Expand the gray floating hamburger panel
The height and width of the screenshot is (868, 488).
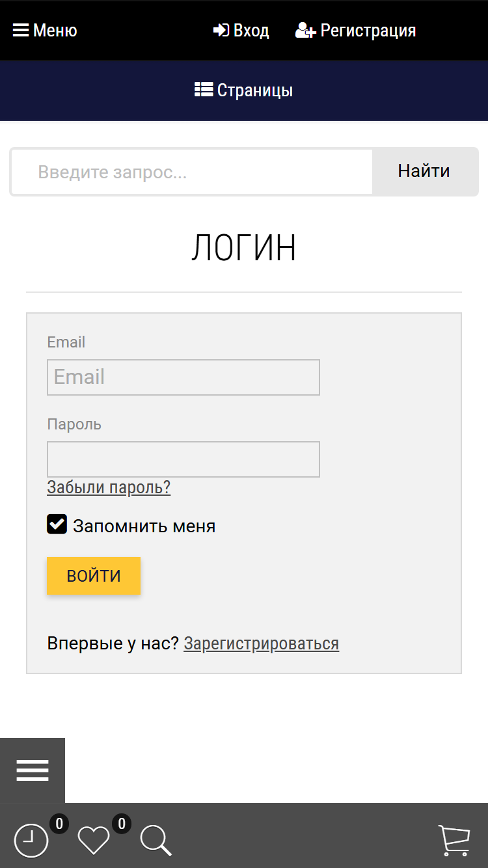coord(33,770)
